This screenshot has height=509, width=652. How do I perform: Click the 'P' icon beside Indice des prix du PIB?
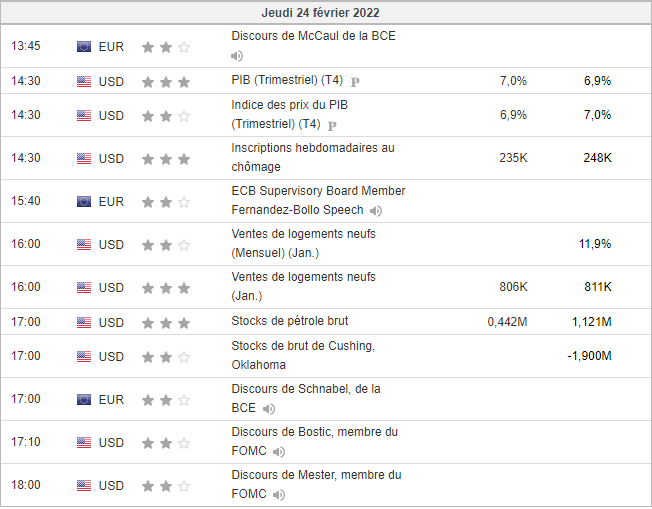pos(332,125)
